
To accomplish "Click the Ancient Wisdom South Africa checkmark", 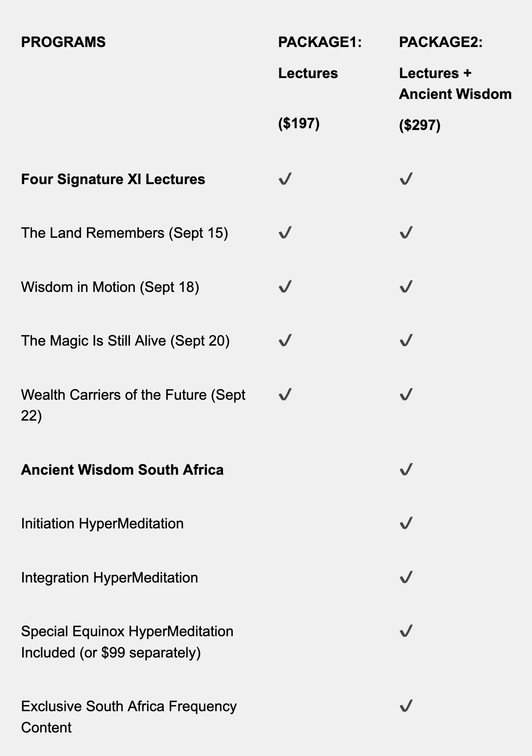I will tap(406, 469).
